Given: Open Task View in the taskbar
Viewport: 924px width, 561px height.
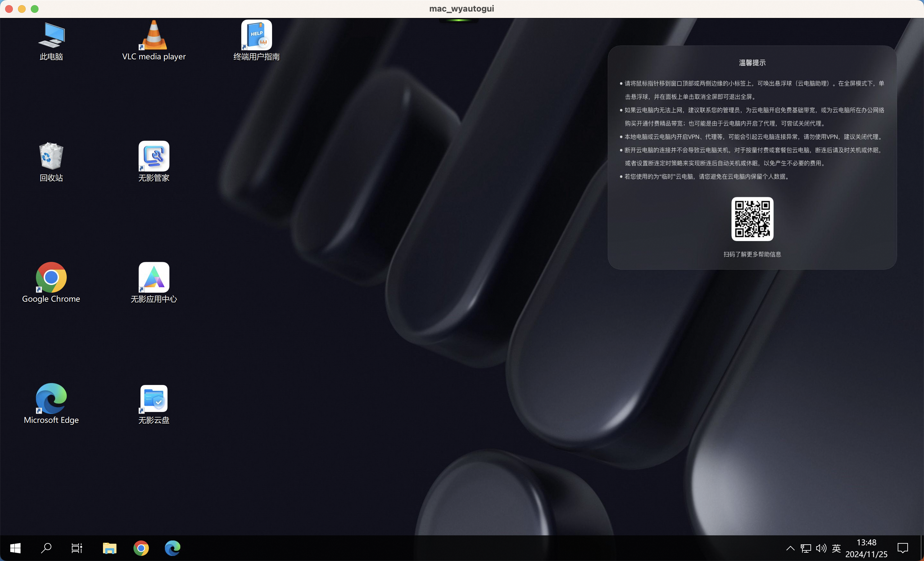Looking at the screenshot, I should tap(77, 548).
